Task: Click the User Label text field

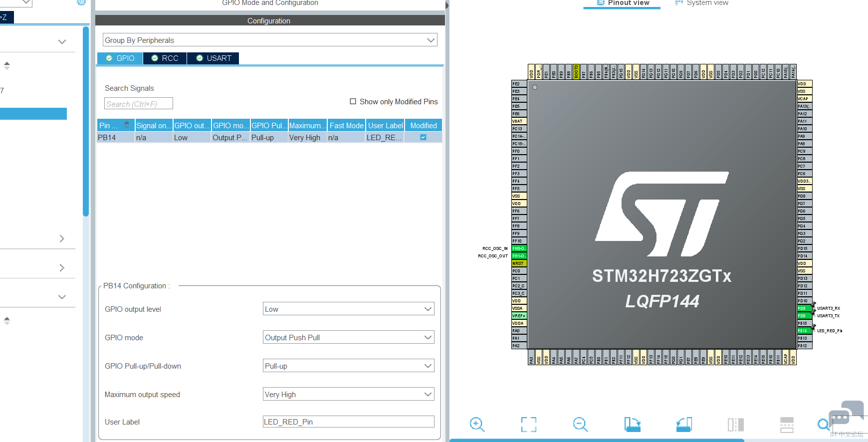Action: click(349, 422)
